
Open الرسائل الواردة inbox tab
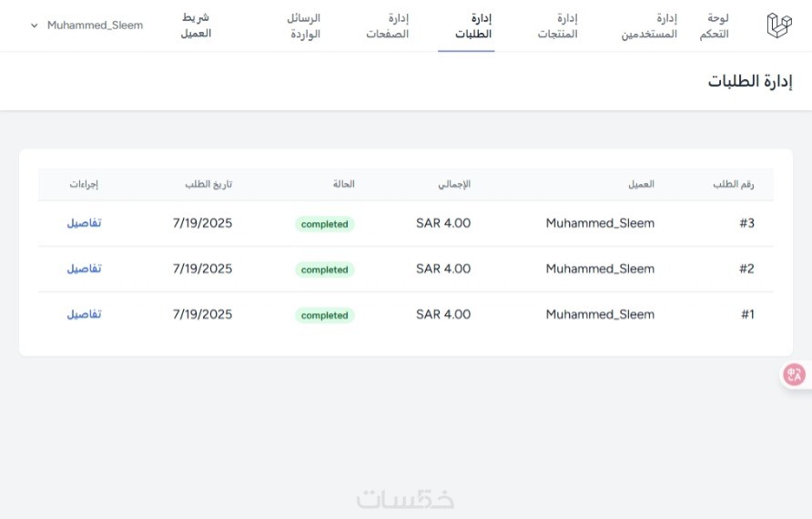[303, 25]
